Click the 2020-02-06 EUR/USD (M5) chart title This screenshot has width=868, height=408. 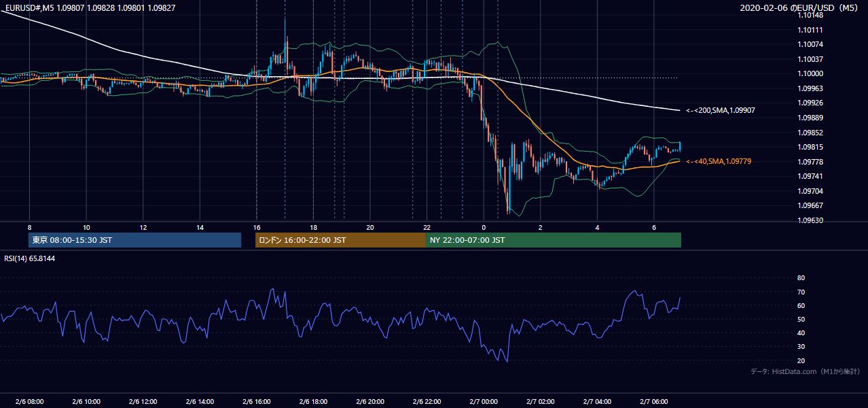(x=799, y=7)
